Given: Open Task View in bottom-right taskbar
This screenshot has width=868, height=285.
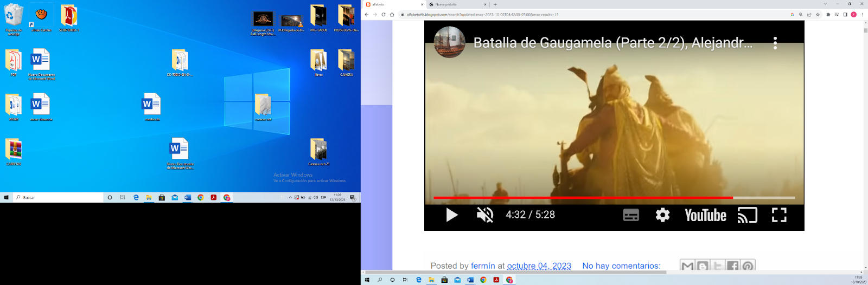Looking at the screenshot, I should [x=405, y=280].
